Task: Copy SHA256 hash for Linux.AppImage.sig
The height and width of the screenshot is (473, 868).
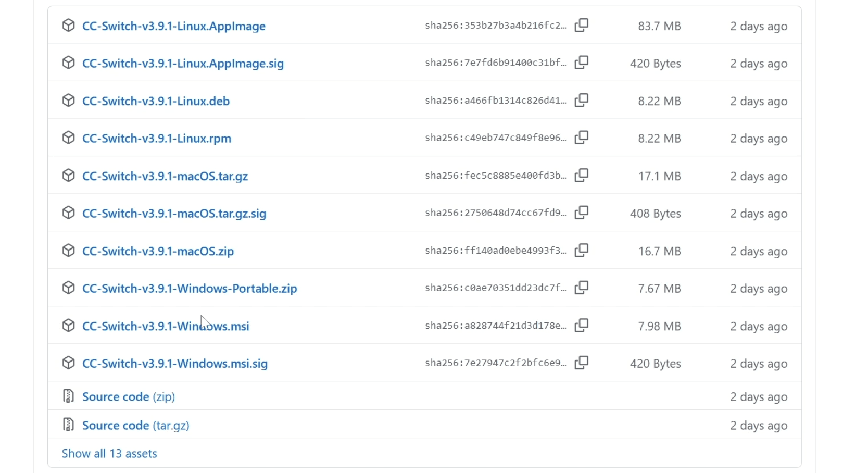Action: point(582,63)
